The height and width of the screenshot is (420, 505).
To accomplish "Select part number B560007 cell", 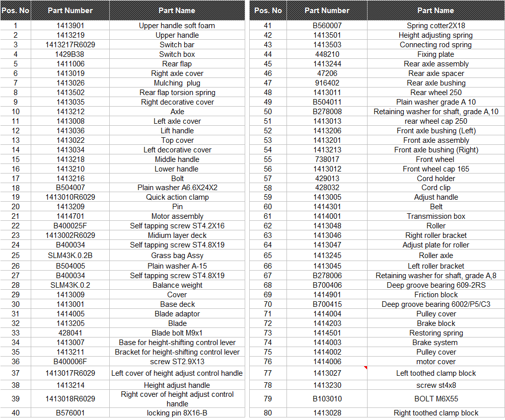I will coord(327,26).
